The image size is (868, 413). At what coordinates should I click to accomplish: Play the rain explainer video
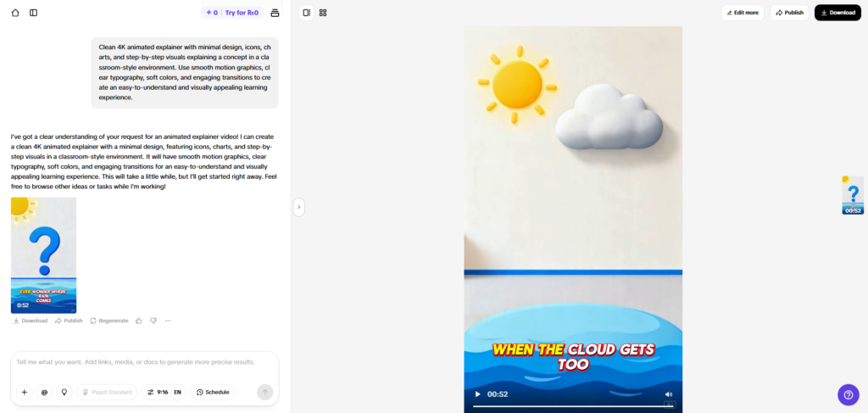tap(477, 394)
